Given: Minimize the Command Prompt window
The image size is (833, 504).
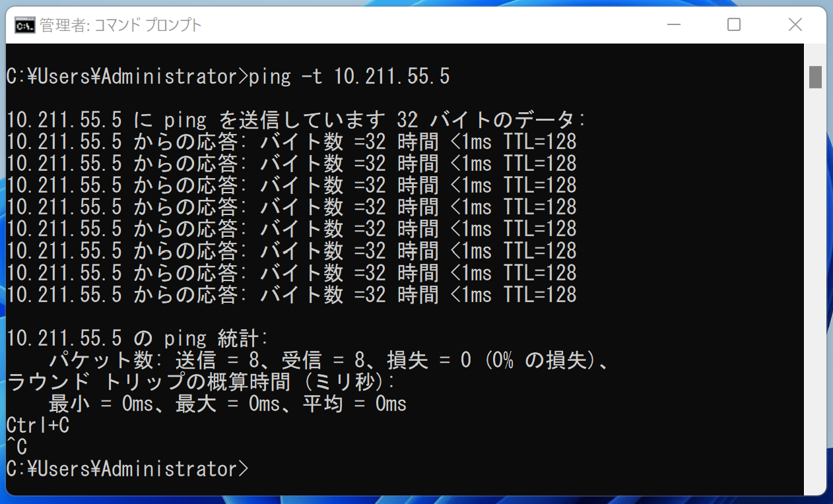Looking at the screenshot, I should (673, 25).
